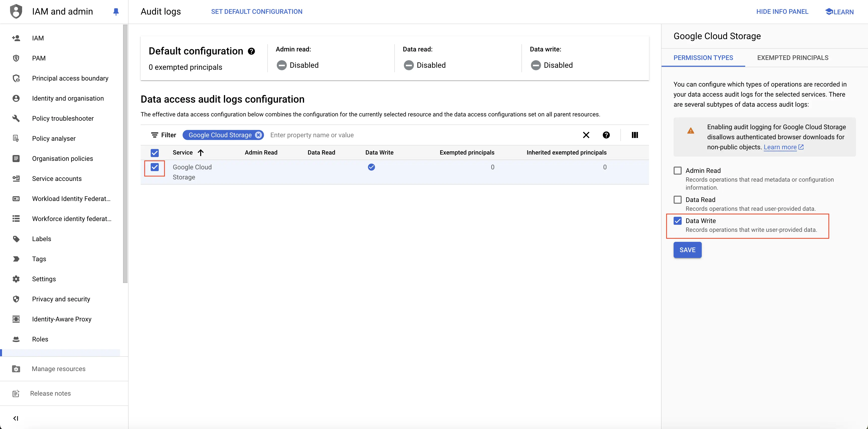Collapse the sidebar with the arrow icon
868x429 pixels.
pyautogui.click(x=16, y=418)
